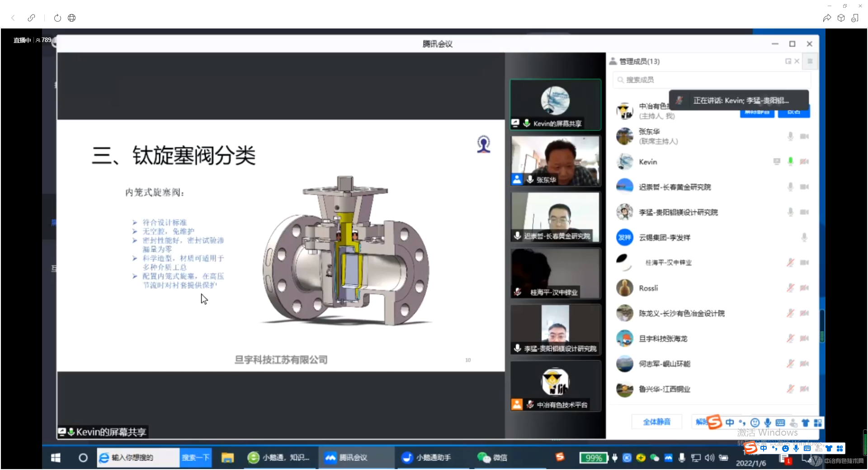The image size is (868, 470).
Task: Click the 正在讲话 speaking indicator tooltip
Action: pos(739,100)
